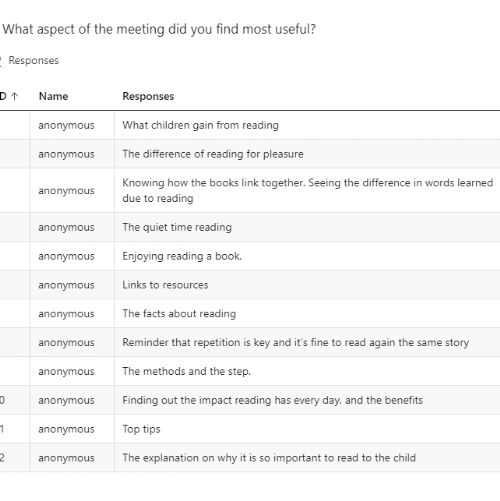The width and height of the screenshot is (500, 501).
Task: Click the 'What aspect of the meeting' question title
Action: coord(159,29)
